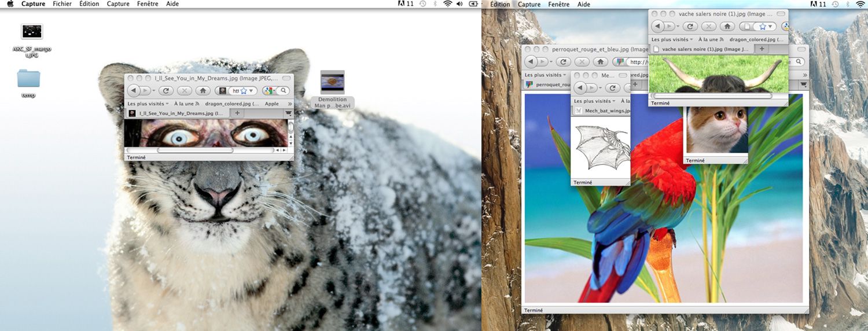The height and width of the screenshot is (331, 868).
Task: Add new tab in vache salers window
Action: (762, 49)
